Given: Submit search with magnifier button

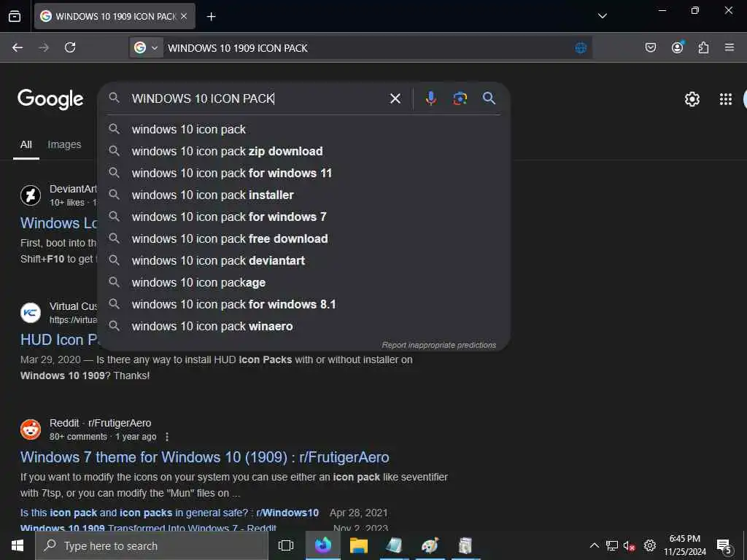Looking at the screenshot, I should (489, 98).
